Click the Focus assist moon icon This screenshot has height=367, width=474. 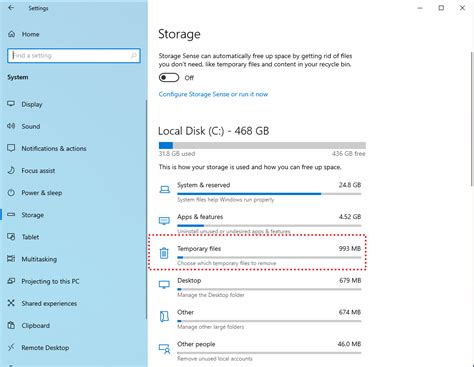11,170
